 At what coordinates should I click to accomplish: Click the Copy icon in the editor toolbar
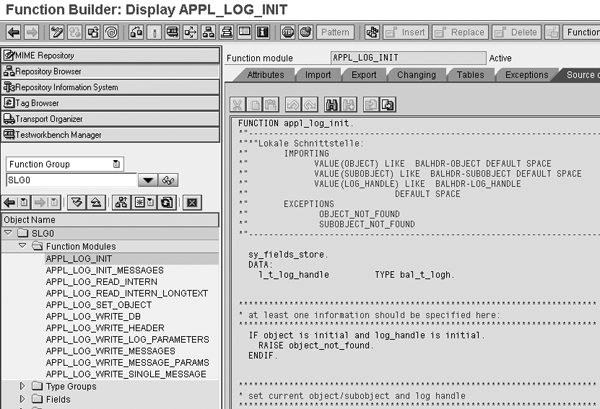point(254,104)
